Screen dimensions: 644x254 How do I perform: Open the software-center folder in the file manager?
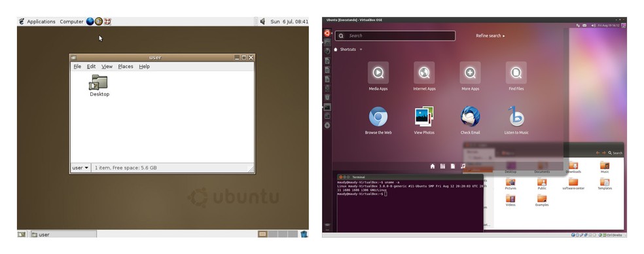573,184
